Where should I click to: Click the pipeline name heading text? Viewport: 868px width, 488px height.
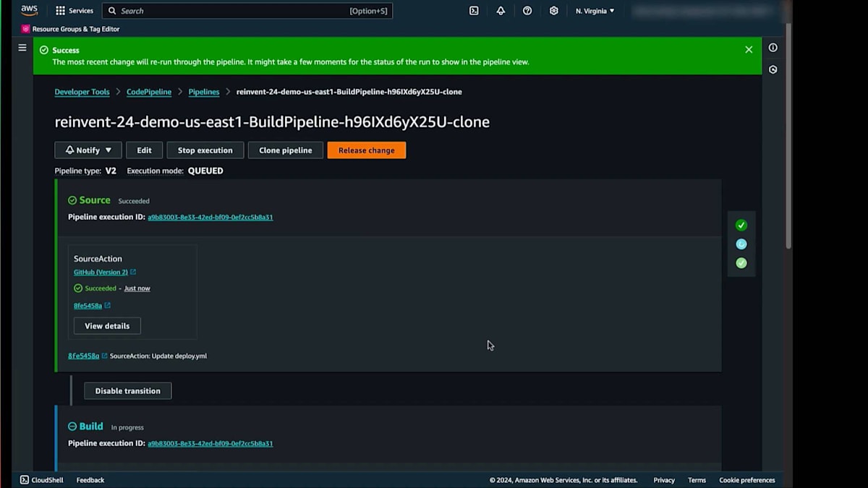(x=272, y=122)
